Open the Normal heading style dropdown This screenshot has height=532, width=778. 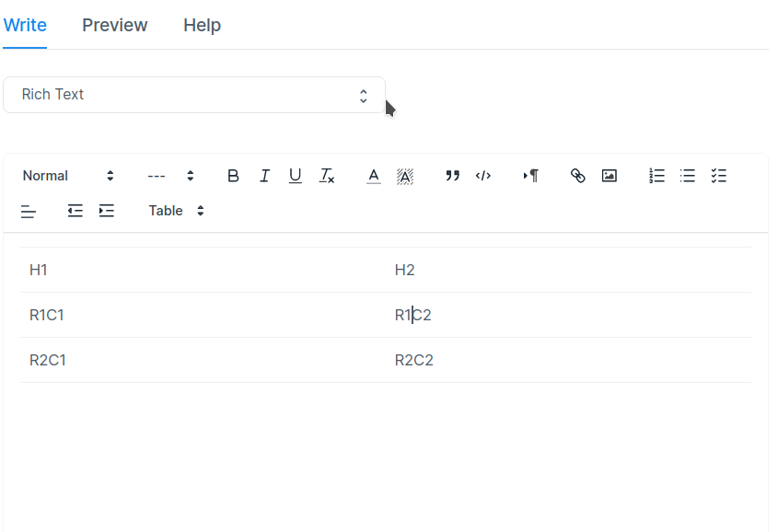pyautogui.click(x=68, y=176)
